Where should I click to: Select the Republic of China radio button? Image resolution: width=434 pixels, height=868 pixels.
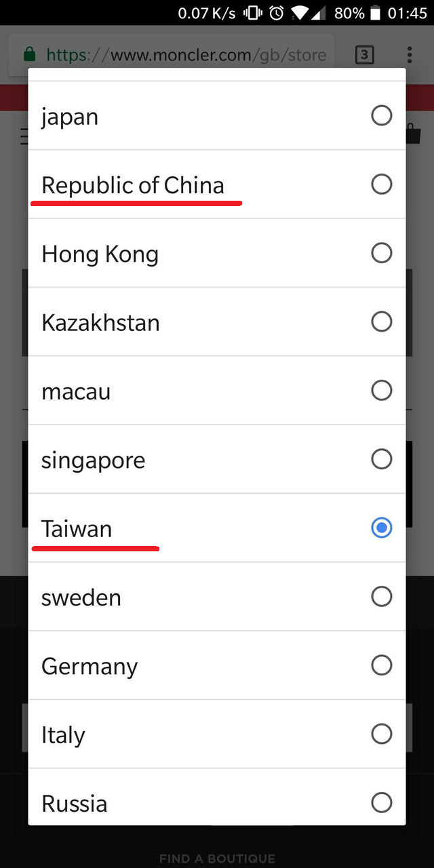[381, 184]
